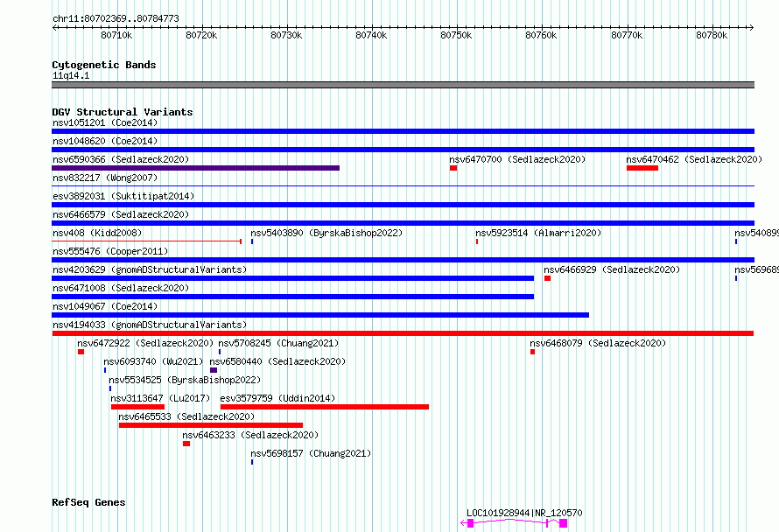Image resolution: width=779 pixels, height=532 pixels.
Task: Click nsv5698157 (Chuang2021) label
Action: click(311, 453)
